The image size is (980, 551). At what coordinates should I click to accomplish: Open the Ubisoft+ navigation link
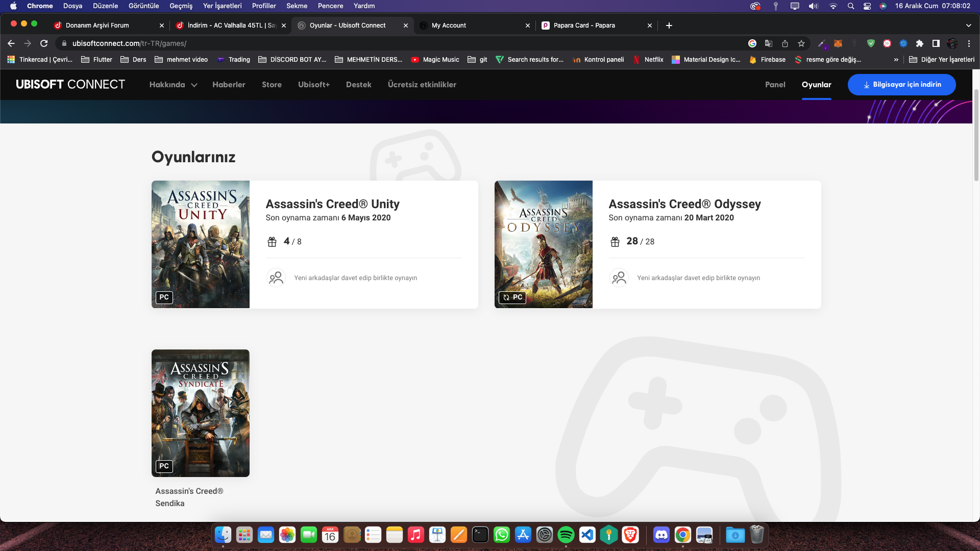[x=313, y=85]
